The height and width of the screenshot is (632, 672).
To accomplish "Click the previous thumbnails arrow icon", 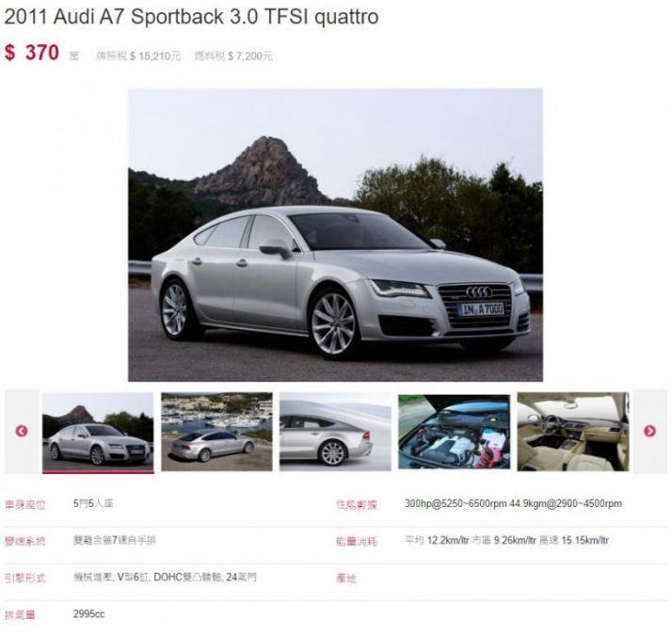I will pyautogui.click(x=22, y=431).
